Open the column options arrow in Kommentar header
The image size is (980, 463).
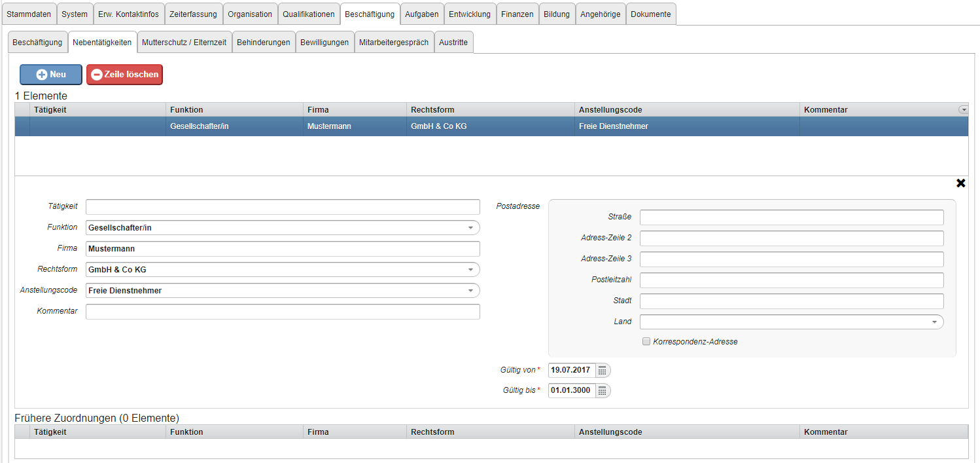[x=963, y=110]
